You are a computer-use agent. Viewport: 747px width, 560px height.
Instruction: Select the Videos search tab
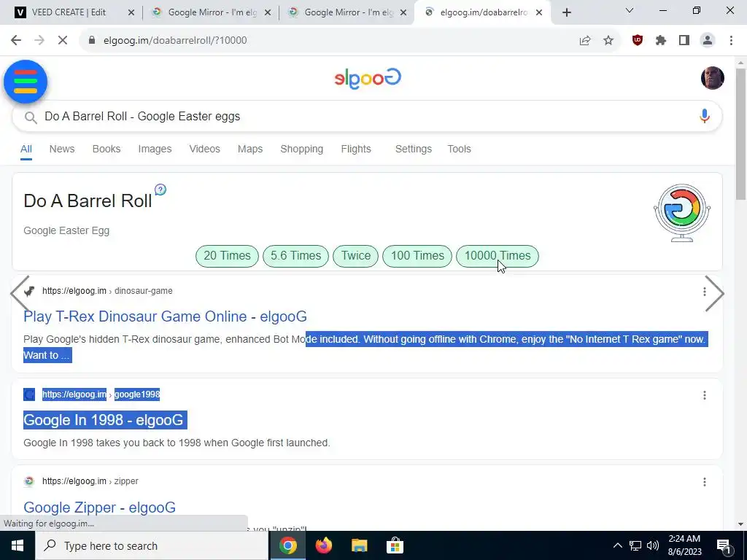coord(205,149)
